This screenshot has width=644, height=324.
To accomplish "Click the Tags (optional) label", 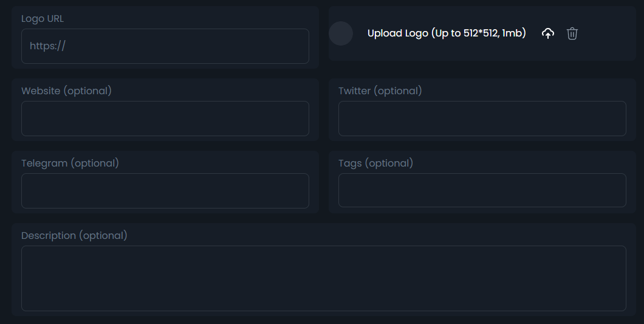I will pyautogui.click(x=376, y=164).
